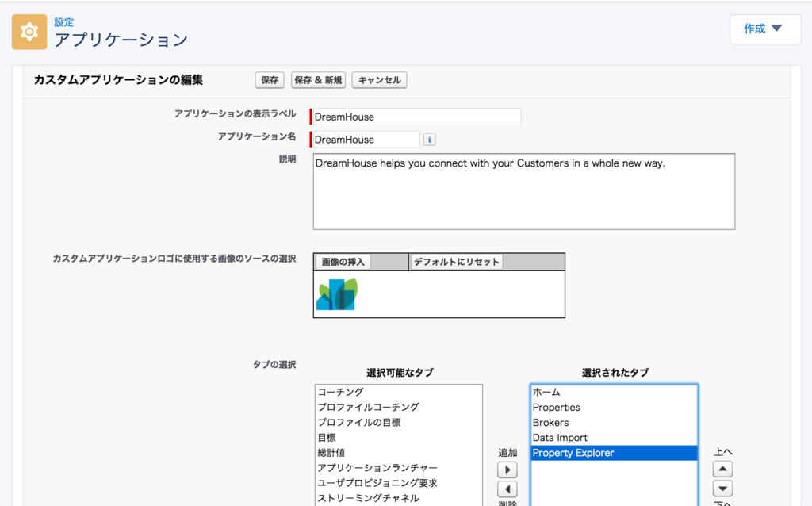The height and width of the screenshot is (506, 812).
Task: Click the Salesforce Setup gear icon
Action: (x=29, y=32)
